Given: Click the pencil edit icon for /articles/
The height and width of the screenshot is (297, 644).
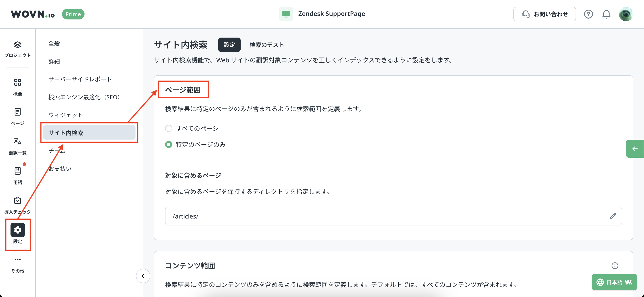Looking at the screenshot, I should tap(612, 216).
